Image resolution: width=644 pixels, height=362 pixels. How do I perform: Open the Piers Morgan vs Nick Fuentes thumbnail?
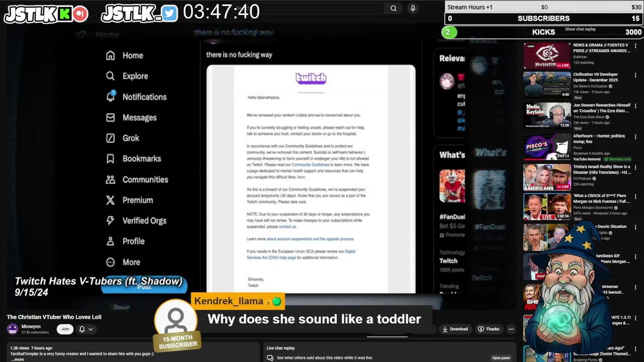pyautogui.click(x=547, y=207)
